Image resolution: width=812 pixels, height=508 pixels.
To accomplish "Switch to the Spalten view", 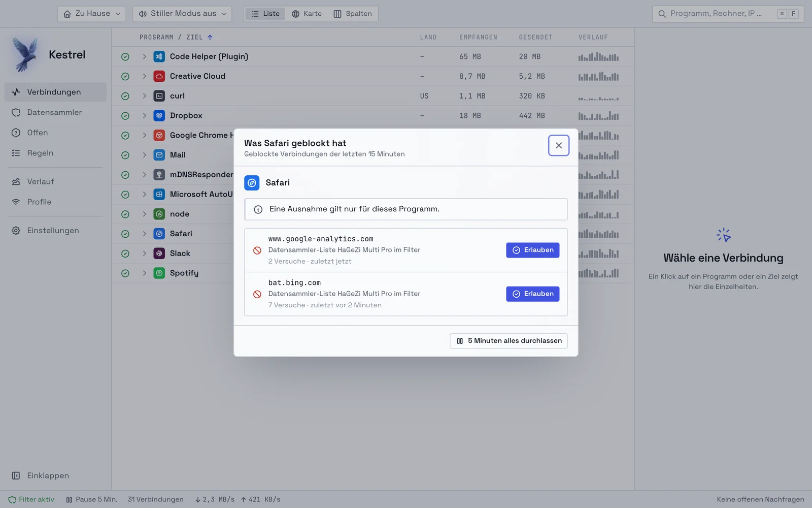I will pyautogui.click(x=353, y=14).
